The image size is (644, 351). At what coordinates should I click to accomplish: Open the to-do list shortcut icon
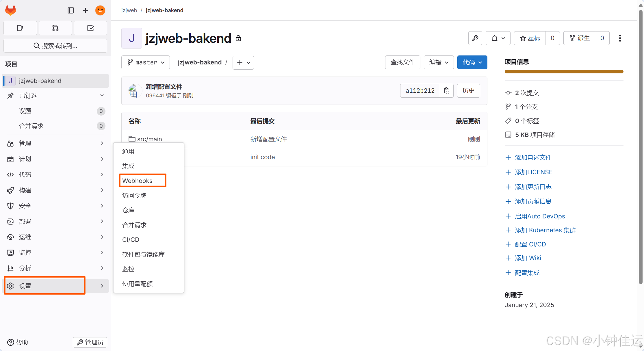90,28
